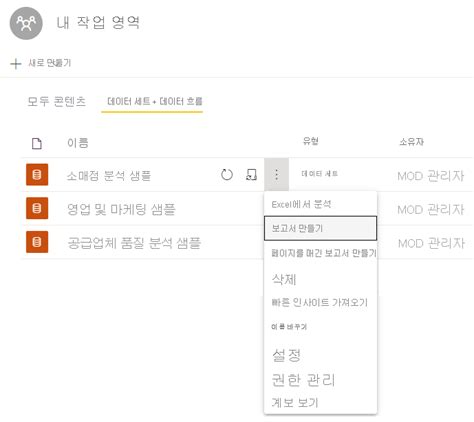Screen dimensions: 474x422
Task: Open more options ellipsis for 소매점 분석 샘플
Action: pyautogui.click(x=276, y=174)
